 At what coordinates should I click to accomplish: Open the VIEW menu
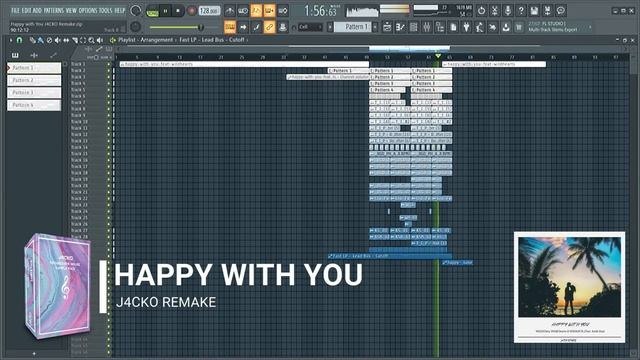(71, 11)
